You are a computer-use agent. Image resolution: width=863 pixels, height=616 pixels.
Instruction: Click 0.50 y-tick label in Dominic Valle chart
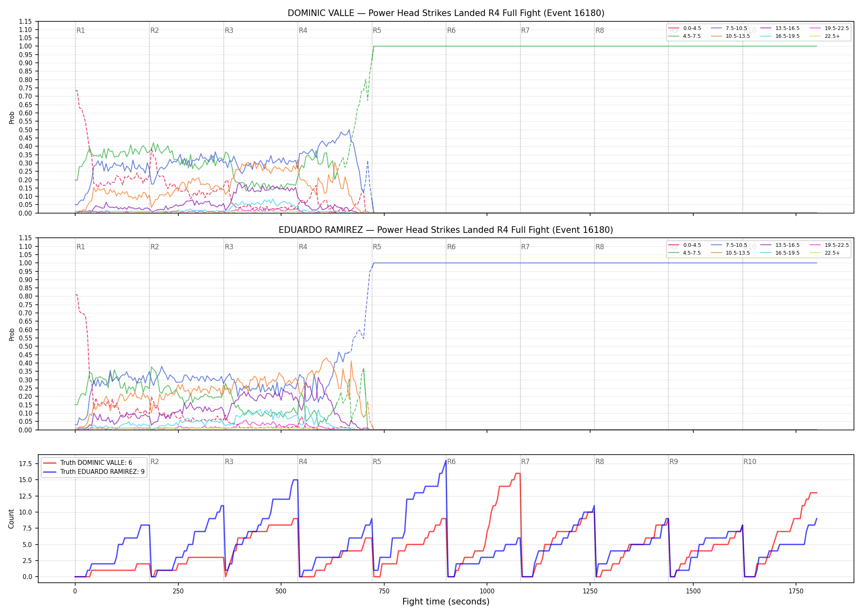pyautogui.click(x=25, y=130)
